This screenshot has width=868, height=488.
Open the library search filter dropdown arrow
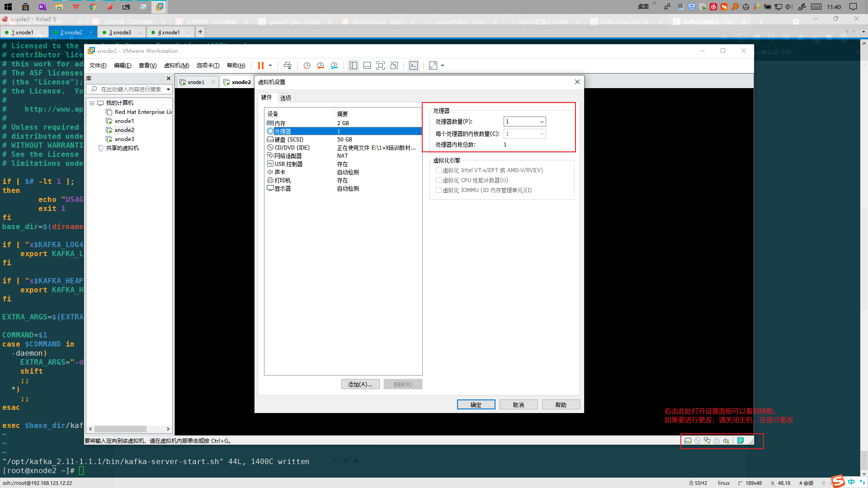(x=169, y=89)
